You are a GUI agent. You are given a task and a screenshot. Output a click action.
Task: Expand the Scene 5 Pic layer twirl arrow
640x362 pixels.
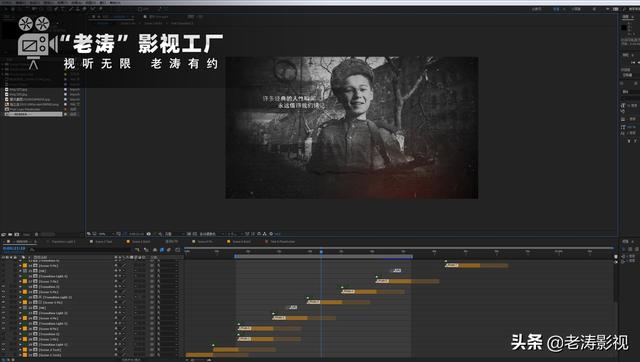[x=20, y=302]
